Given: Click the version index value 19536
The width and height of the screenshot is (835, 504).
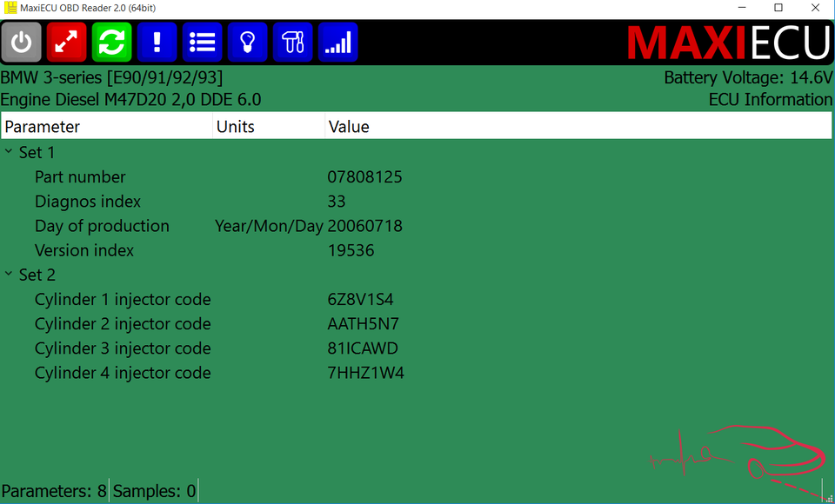Looking at the screenshot, I should coord(351,250).
